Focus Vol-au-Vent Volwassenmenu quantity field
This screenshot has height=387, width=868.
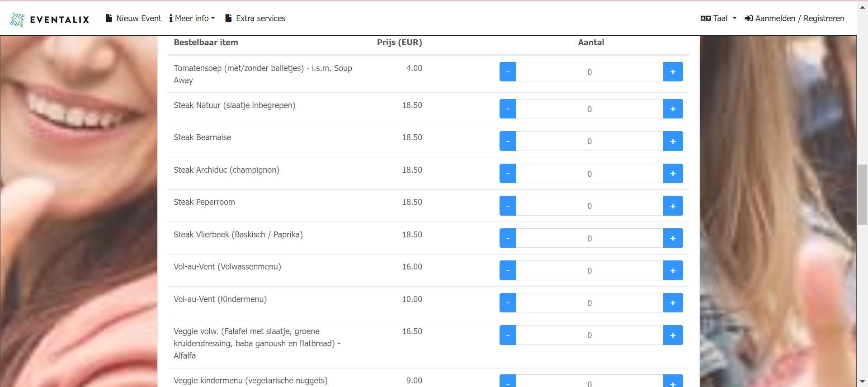coord(590,270)
